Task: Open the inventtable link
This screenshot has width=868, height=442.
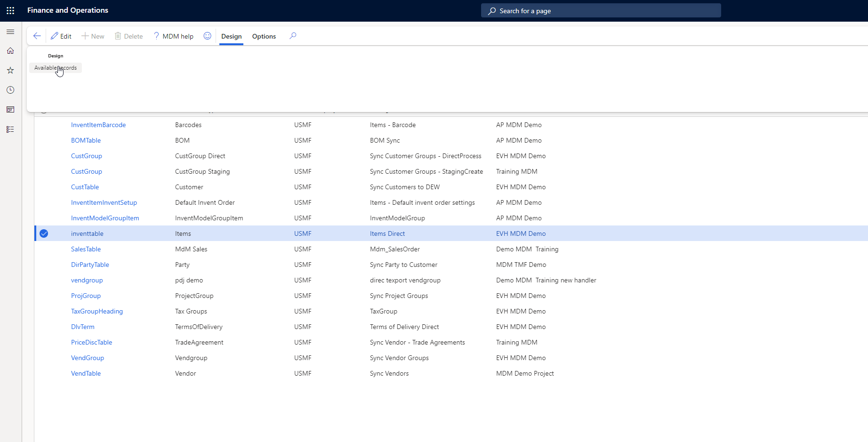Action: [87, 233]
